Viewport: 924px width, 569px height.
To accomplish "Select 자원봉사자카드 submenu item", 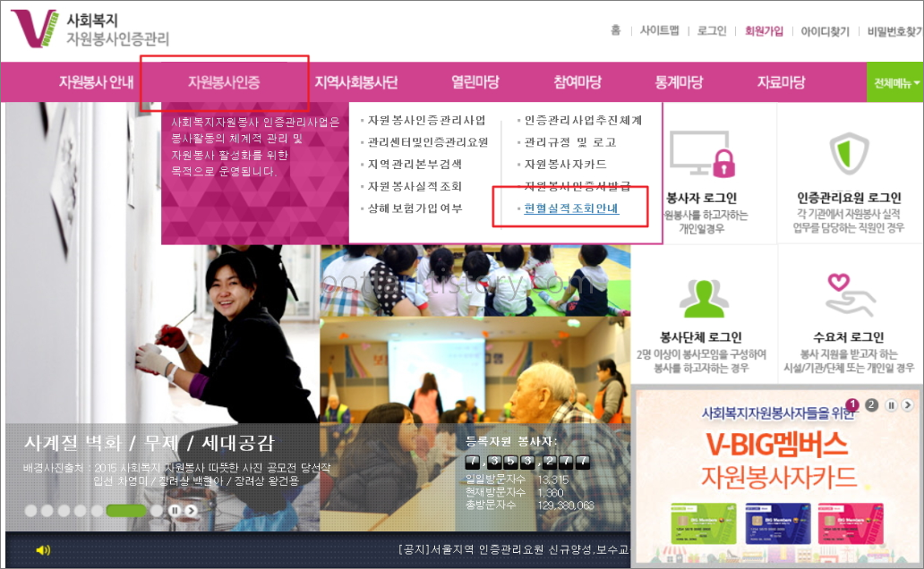I will pyautogui.click(x=565, y=164).
